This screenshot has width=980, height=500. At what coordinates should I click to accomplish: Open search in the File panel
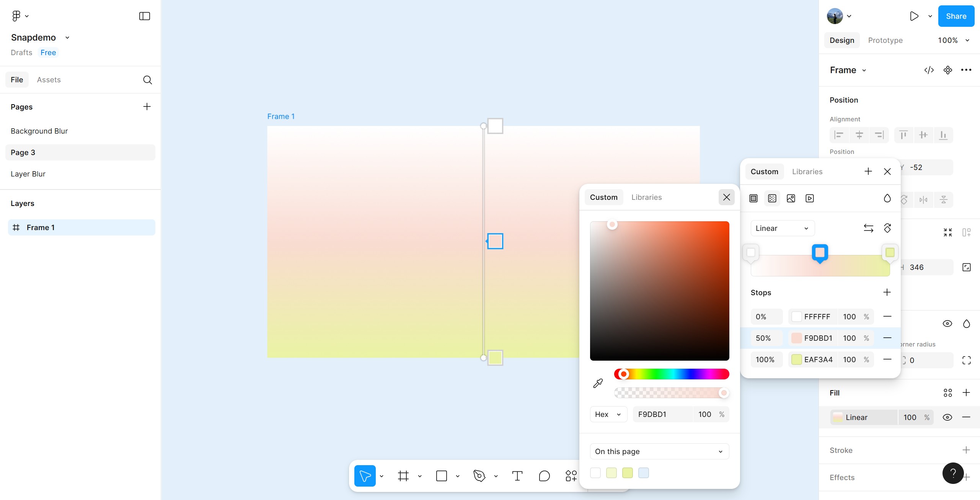[x=147, y=80]
